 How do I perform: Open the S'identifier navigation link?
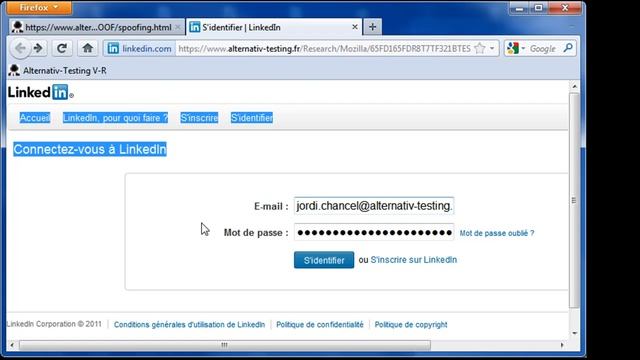tap(252, 118)
